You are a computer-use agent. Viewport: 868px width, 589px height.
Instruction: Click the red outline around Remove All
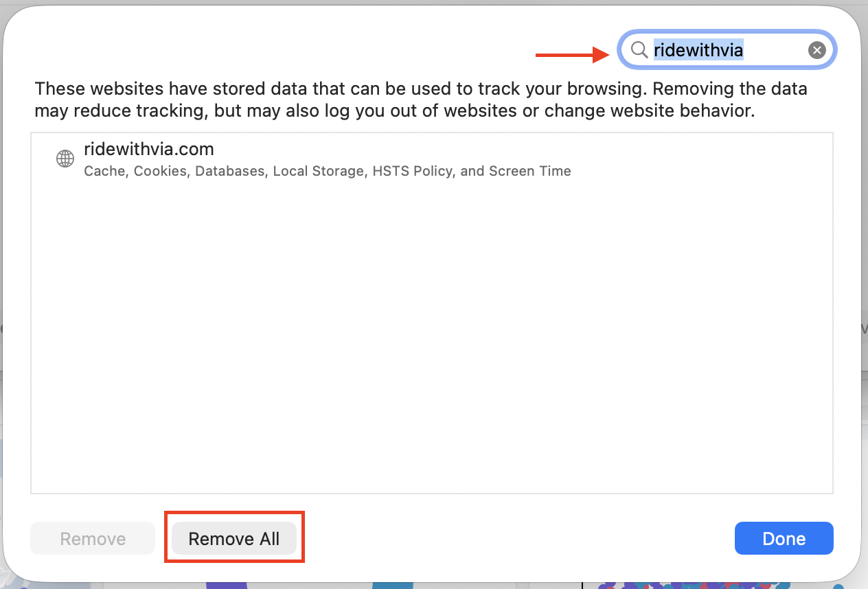pos(234,537)
